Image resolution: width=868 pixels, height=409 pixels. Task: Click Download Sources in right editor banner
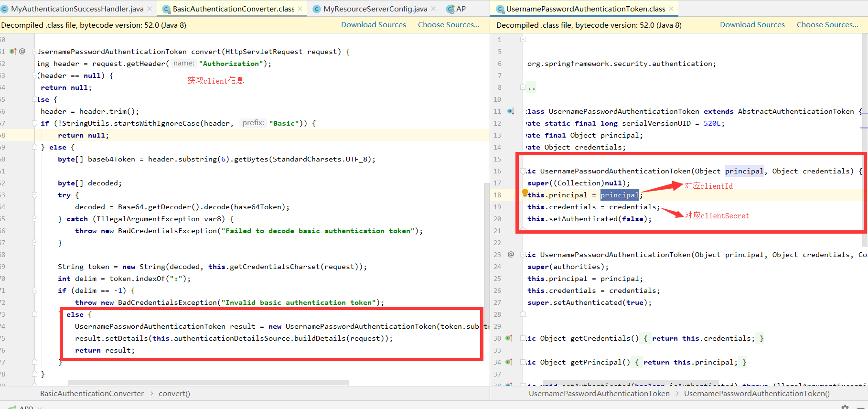[x=752, y=25]
